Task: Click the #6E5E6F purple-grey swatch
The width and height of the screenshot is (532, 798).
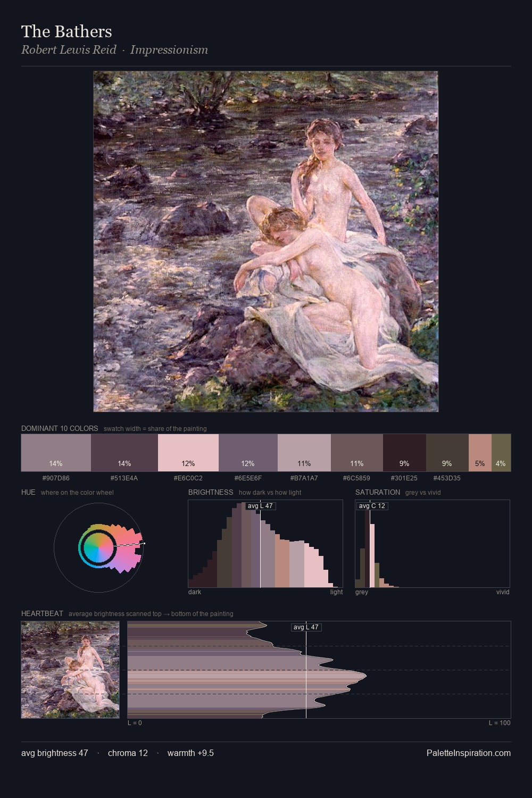Action: tap(248, 453)
